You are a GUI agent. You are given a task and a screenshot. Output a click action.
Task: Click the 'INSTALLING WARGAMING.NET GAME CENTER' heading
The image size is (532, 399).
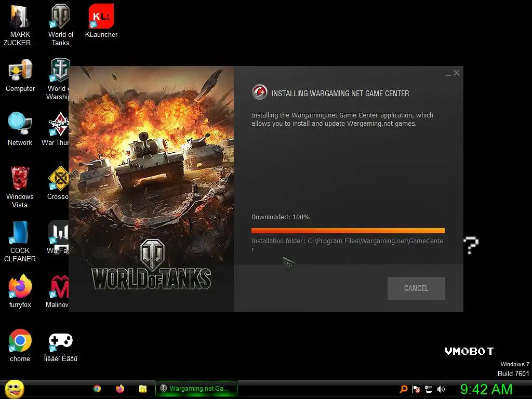click(340, 94)
